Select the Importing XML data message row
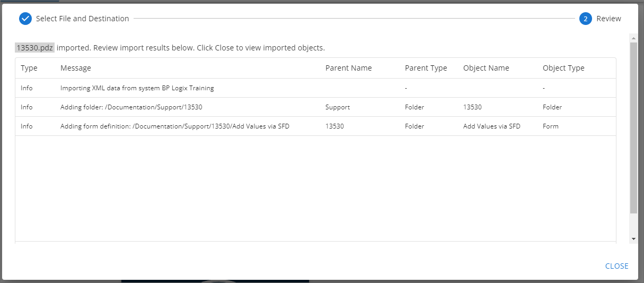 (137, 88)
